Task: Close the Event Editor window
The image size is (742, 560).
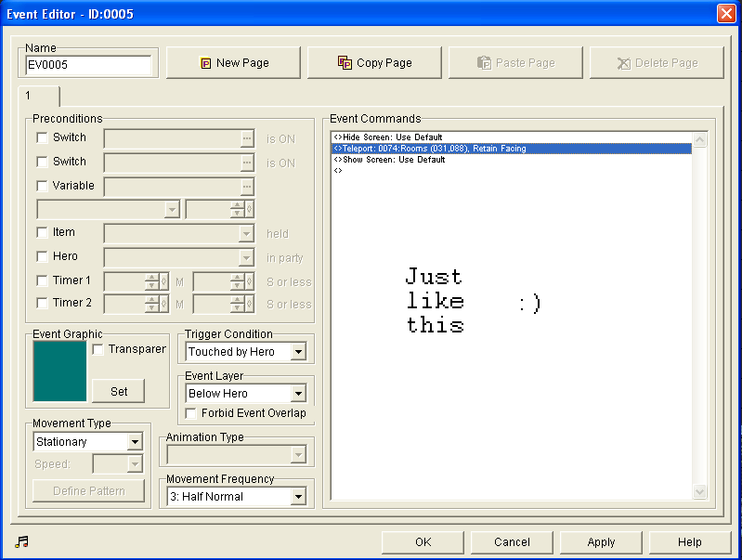Action: point(725,13)
